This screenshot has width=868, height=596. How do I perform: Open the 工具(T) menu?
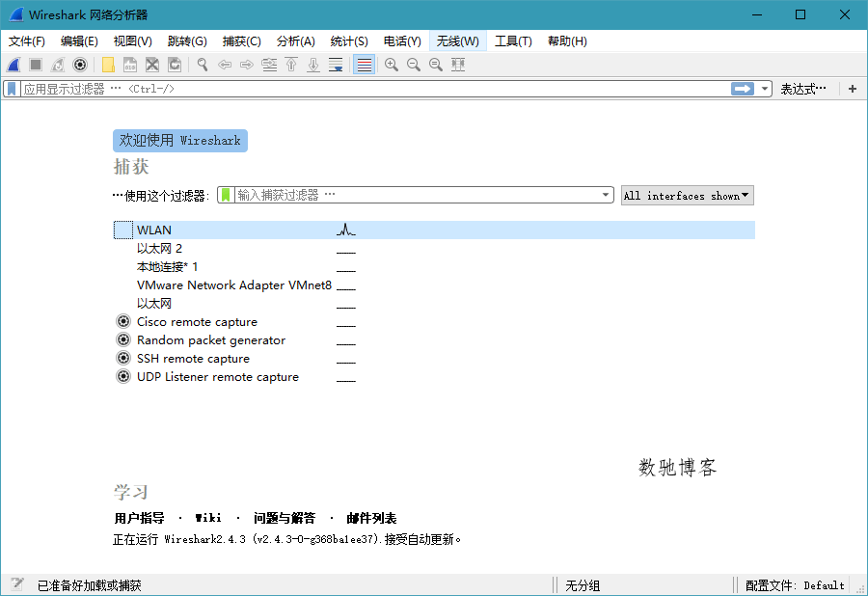point(513,41)
